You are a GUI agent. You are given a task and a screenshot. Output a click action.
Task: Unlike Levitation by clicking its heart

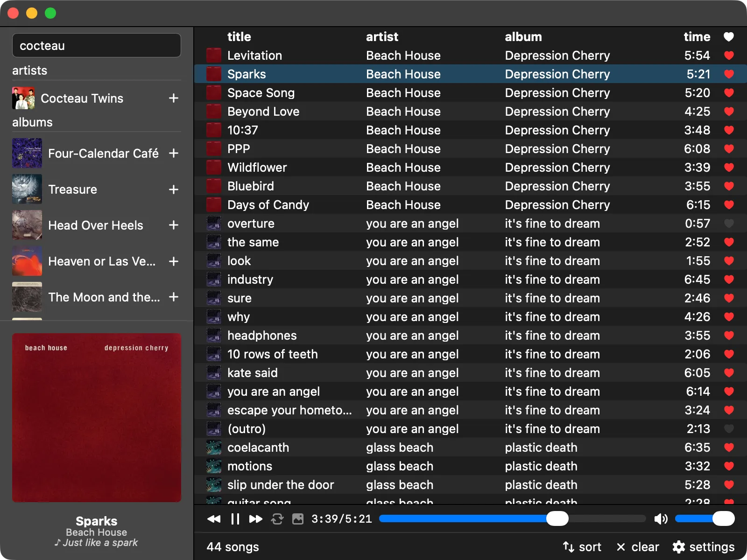click(729, 56)
